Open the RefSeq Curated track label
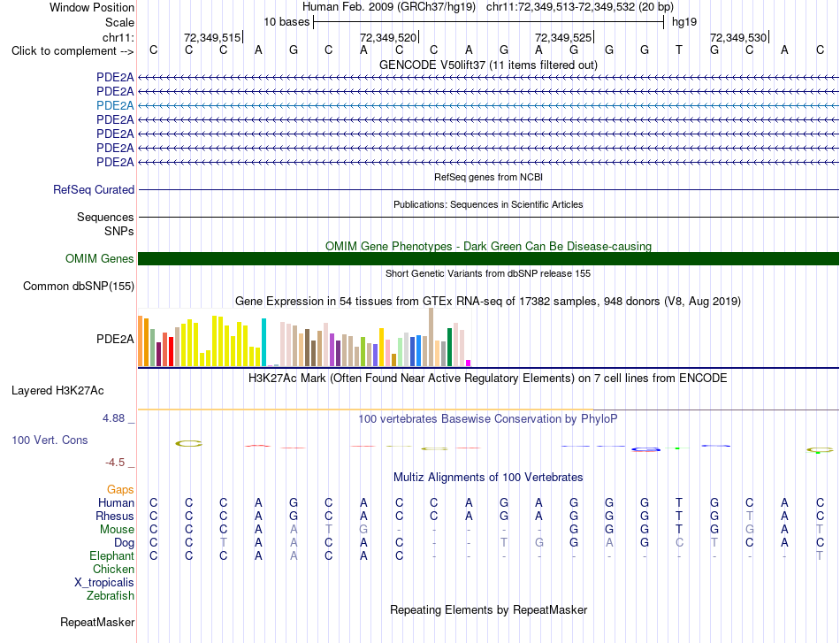Viewport: 840px width, 643px height. 94,189
